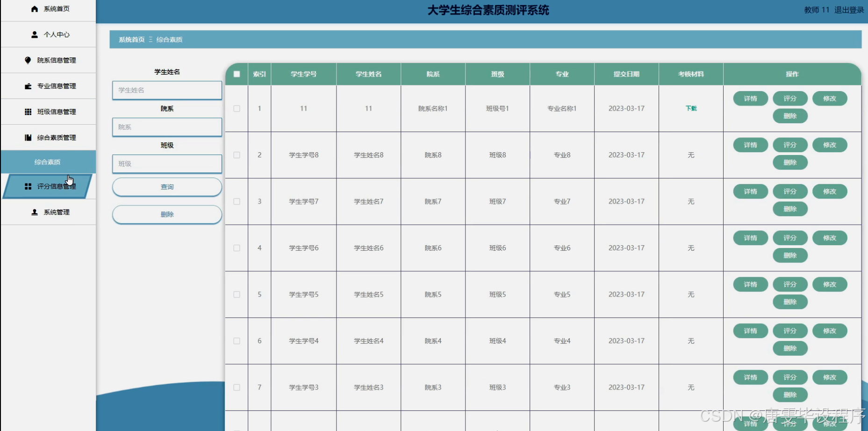868x431 pixels.
Task: Click 删除 in row 学生学号6
Action: click(x=790, y=255)
